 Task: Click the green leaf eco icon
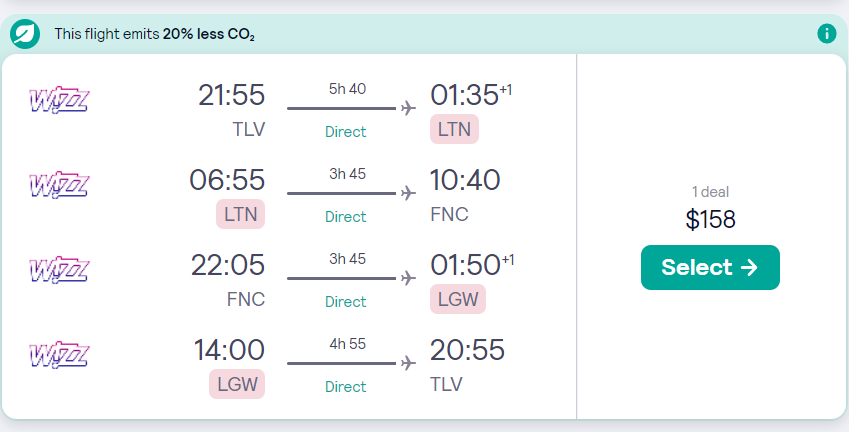click(25, 34)
